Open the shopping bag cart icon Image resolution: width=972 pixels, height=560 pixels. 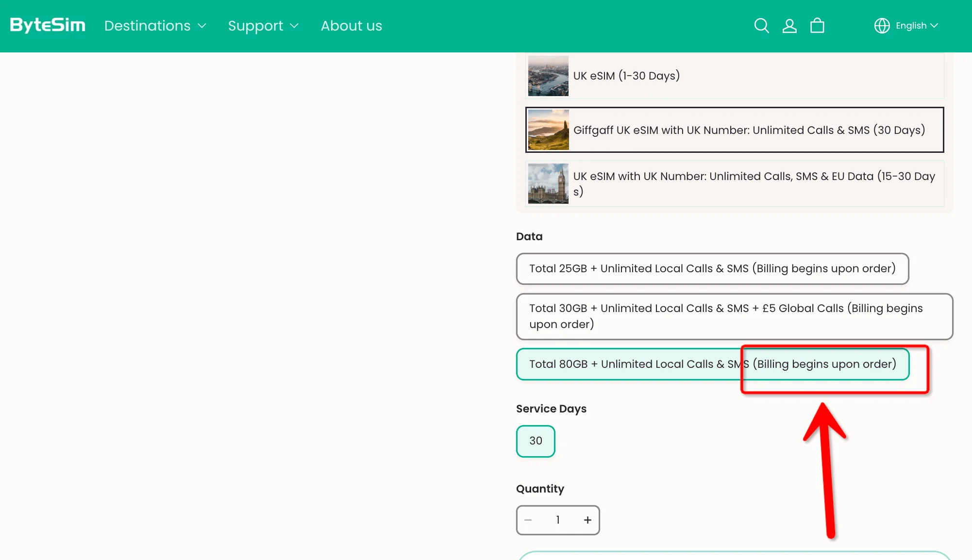click(817, 26)
